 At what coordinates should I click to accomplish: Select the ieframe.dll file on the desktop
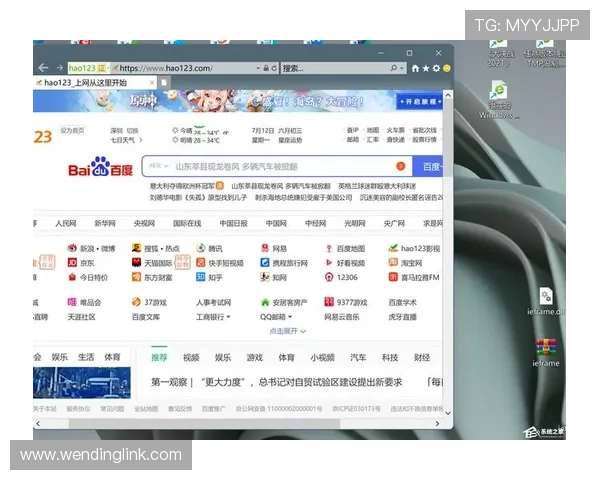pos(546,301)
